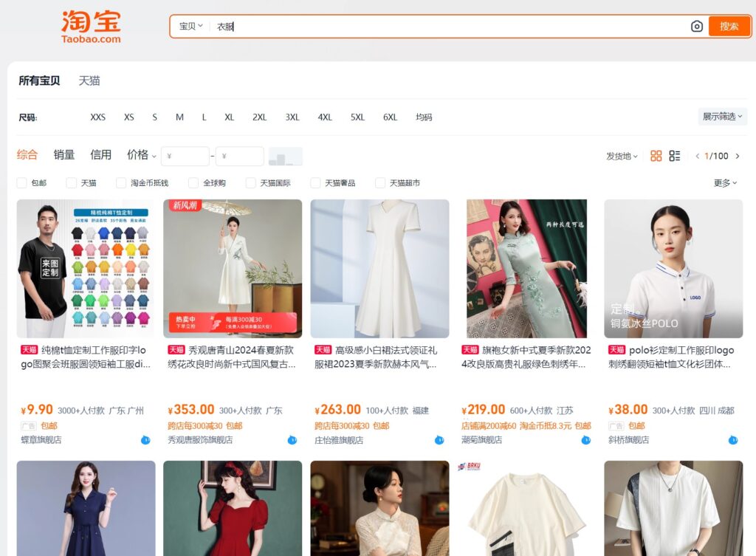Open 价格 sort dropdown
The image size is (756, 556).
point(141,155)
